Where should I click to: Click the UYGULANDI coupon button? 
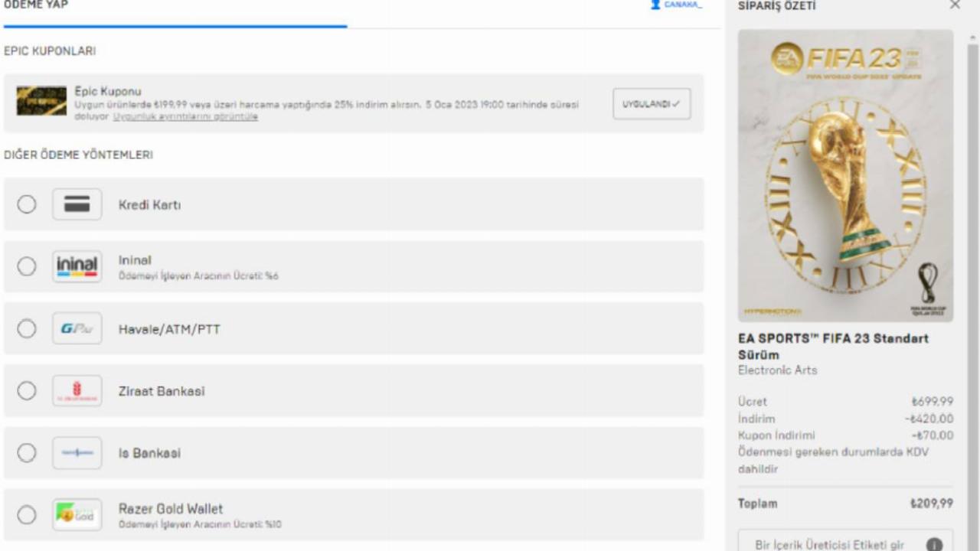coord(652,104)
